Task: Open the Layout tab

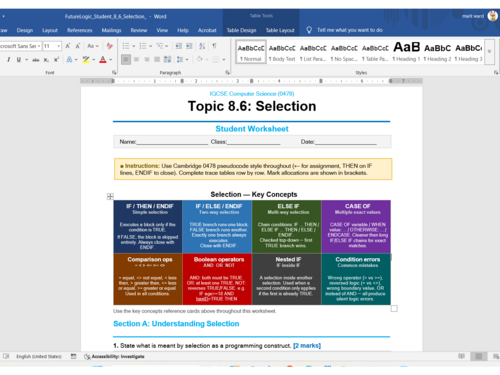Action: click(50, 30)
